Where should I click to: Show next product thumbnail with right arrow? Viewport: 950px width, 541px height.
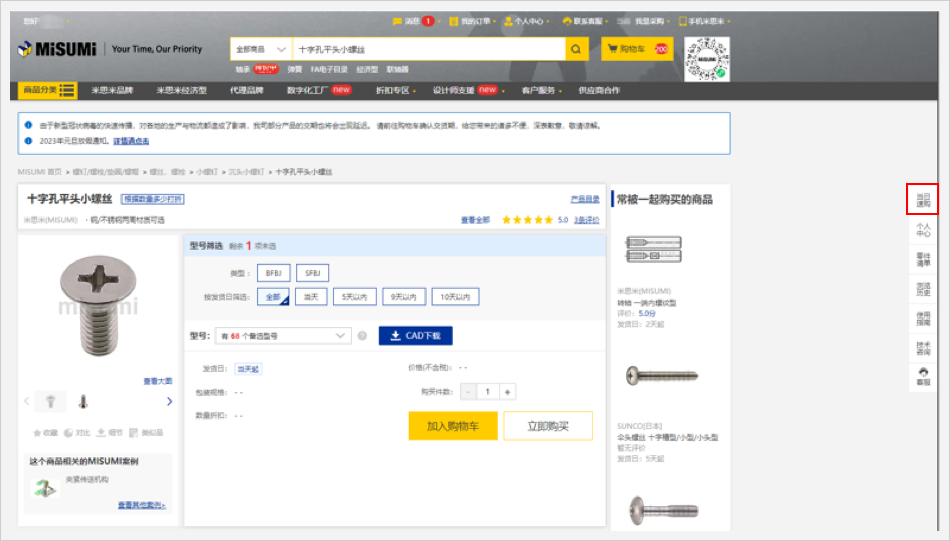tap(169, 401)
